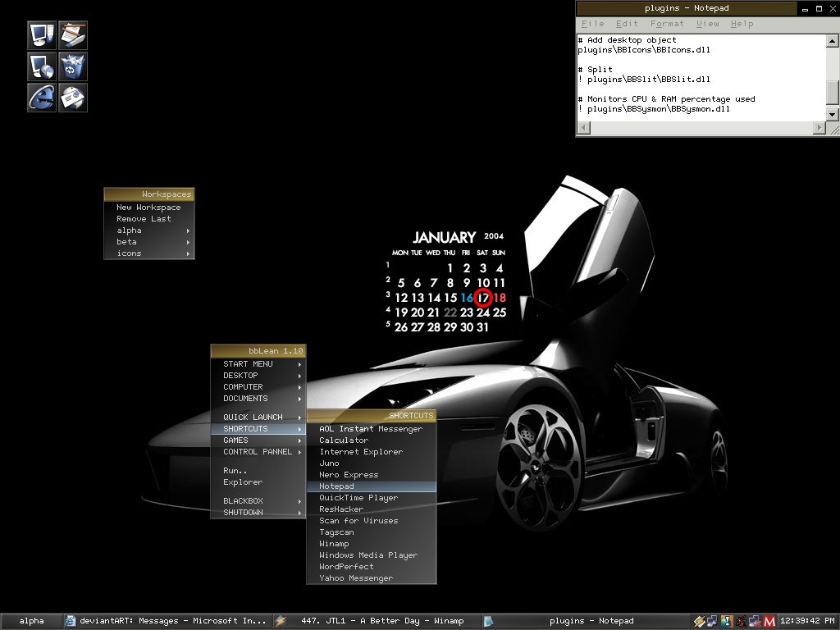Click the red M tray icon
840x630 pixels.
(x=769, y=621)
